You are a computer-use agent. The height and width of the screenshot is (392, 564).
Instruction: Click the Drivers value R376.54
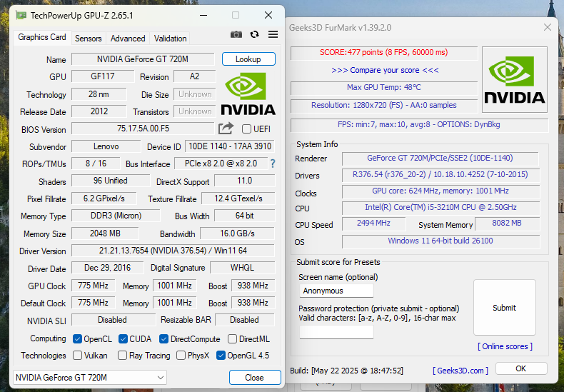click(440, 174)
